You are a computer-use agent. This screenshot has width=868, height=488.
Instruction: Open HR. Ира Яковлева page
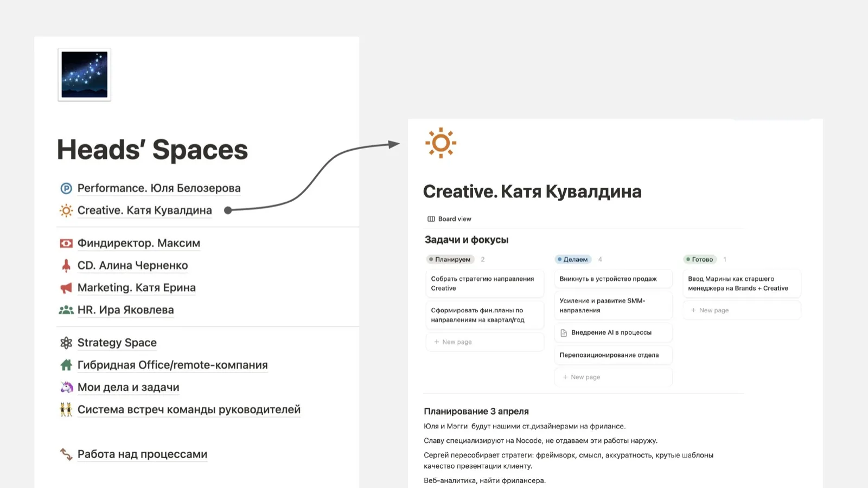(x=126, y=310)
